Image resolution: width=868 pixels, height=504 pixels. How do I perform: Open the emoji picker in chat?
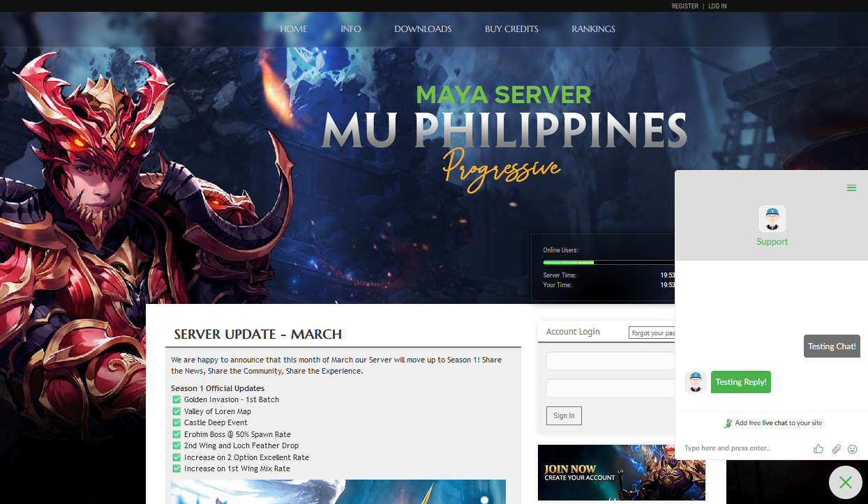point(852,449)
